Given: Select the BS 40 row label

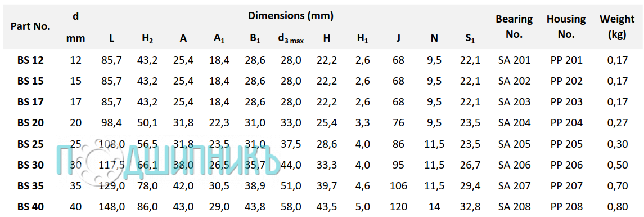Looking at the screenshot, I should 30,207.
